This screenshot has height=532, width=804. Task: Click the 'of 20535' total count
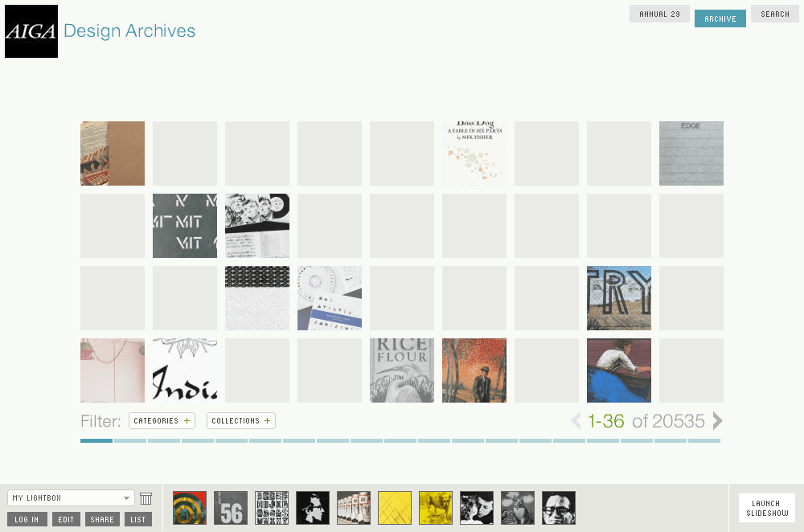click(x=669, y=421)
